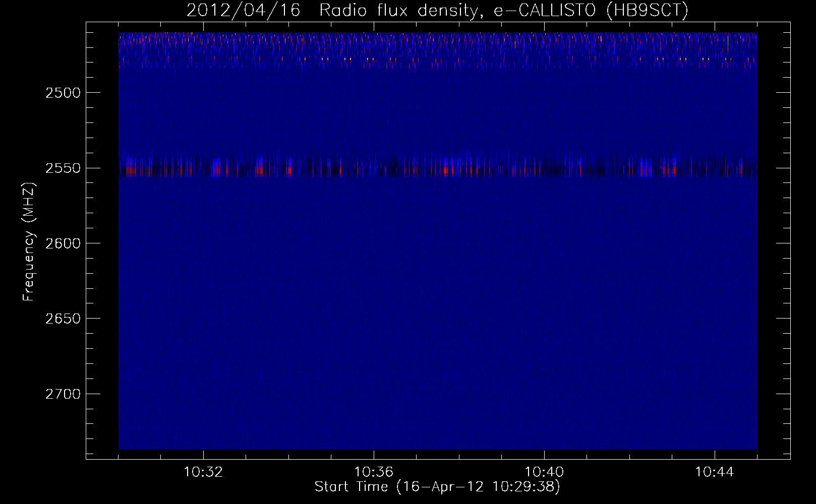Click the spectrogram at 2600 MHz, 10:36
Screen dimensions: 816x504
(x=374, y=243)
